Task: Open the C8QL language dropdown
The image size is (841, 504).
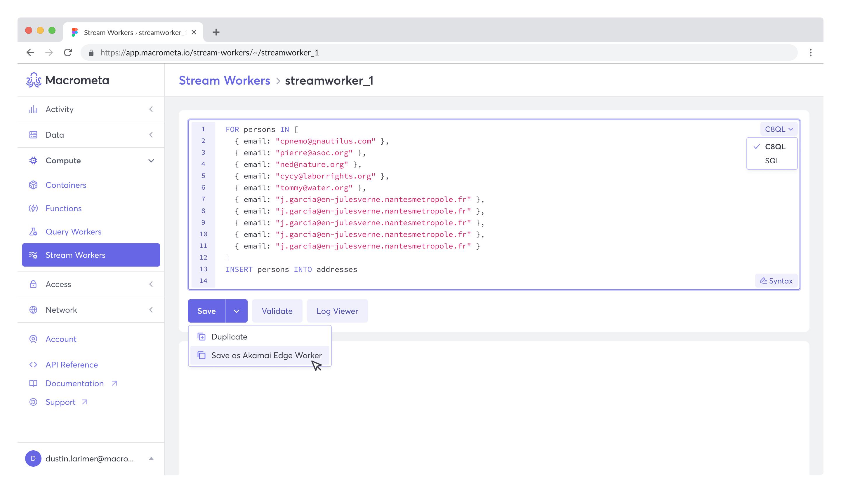Action: point(779,129)
